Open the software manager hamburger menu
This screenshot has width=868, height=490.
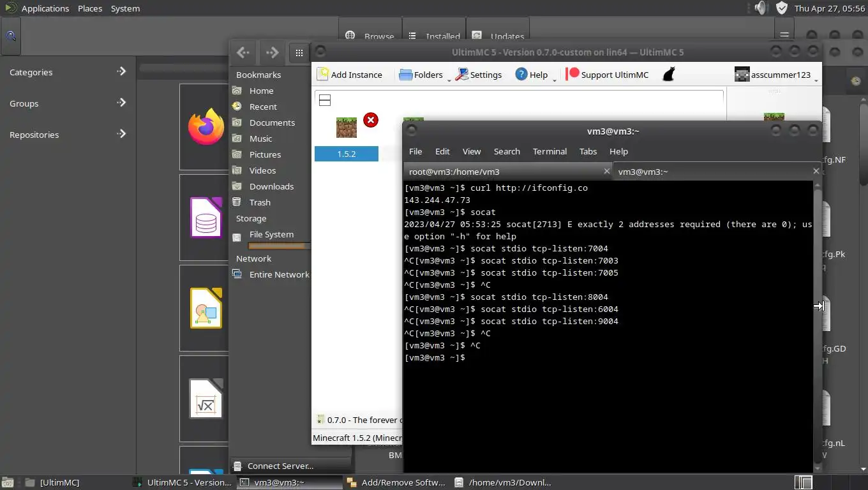pos(784,35)
